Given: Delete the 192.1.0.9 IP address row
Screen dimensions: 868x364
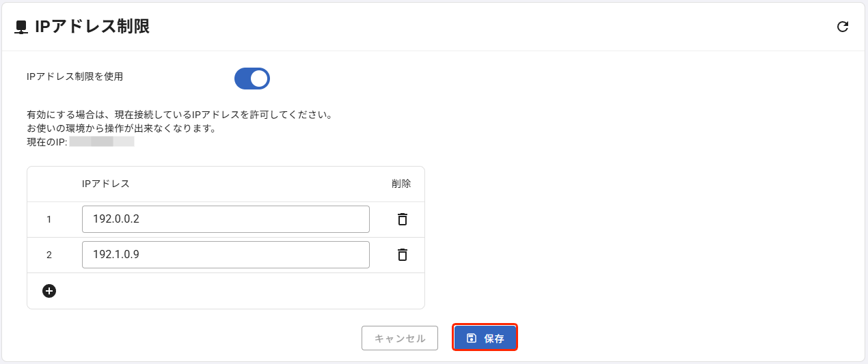Looking at the screenshot, I should (x=403, y=255).
